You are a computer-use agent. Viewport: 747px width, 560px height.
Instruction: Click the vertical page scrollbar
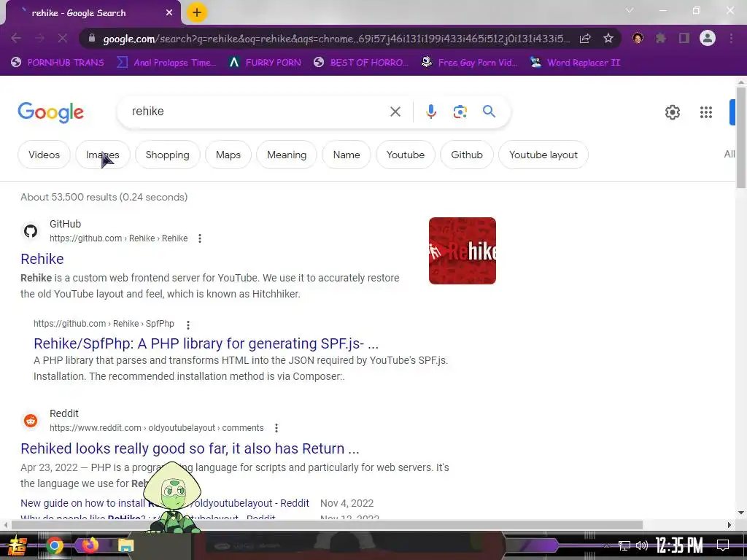pos(741,138)
